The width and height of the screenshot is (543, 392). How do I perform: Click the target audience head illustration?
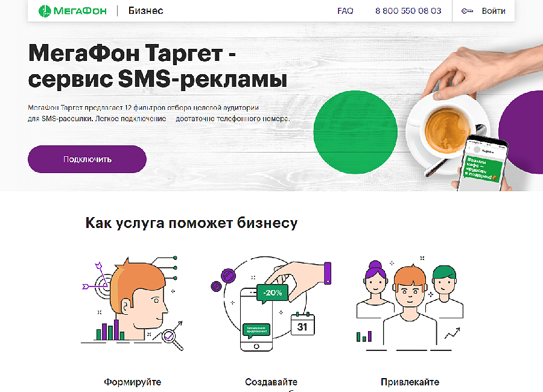(132, 303)
